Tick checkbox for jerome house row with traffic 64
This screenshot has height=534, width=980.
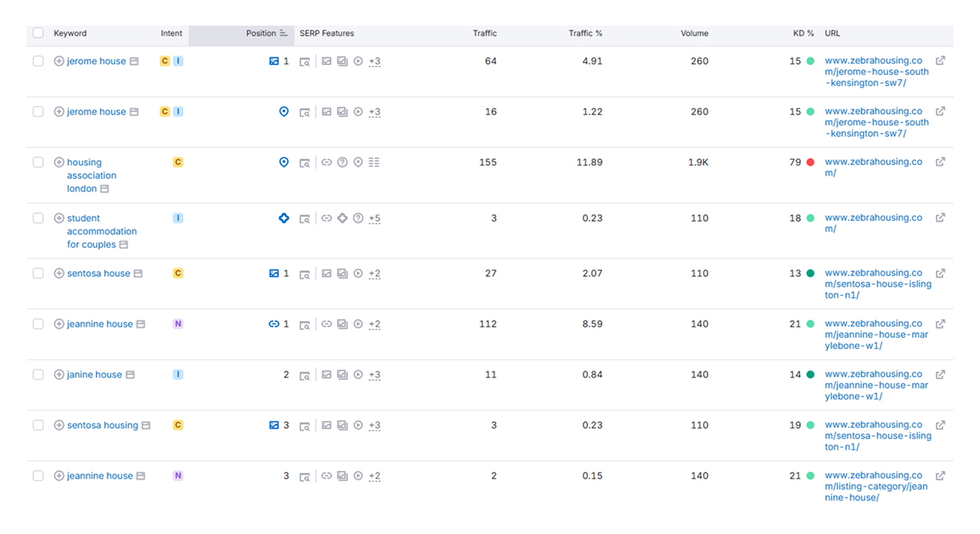(38, 61)
